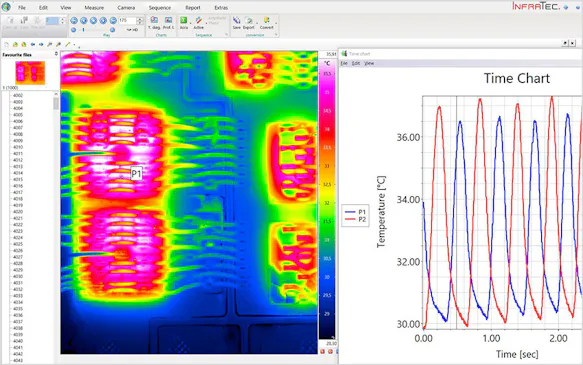583x365 pixels.
Task: Click the small round button left of play slider
Action: (x=74, y=30)
